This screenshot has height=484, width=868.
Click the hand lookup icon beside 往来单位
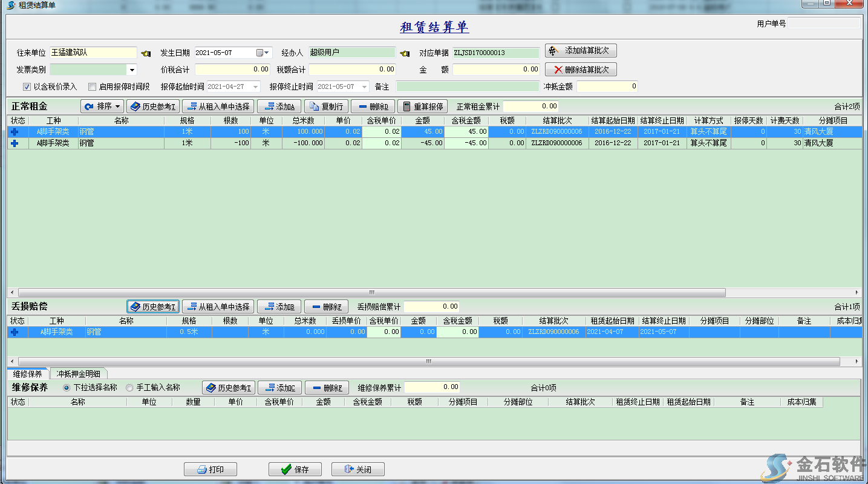[146, 53]
